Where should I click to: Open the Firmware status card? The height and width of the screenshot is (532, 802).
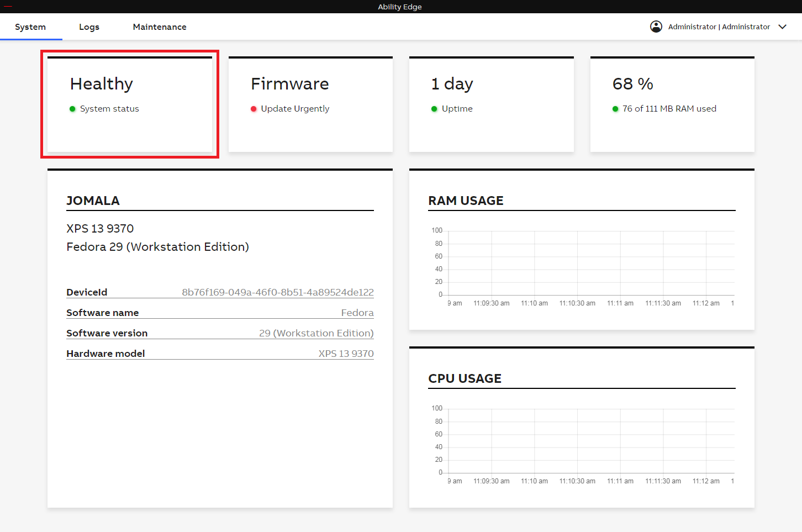coord(310,104)
